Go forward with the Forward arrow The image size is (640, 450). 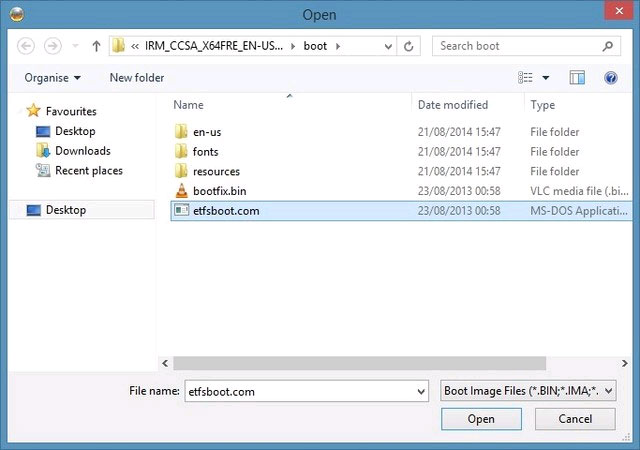[53, 46]
